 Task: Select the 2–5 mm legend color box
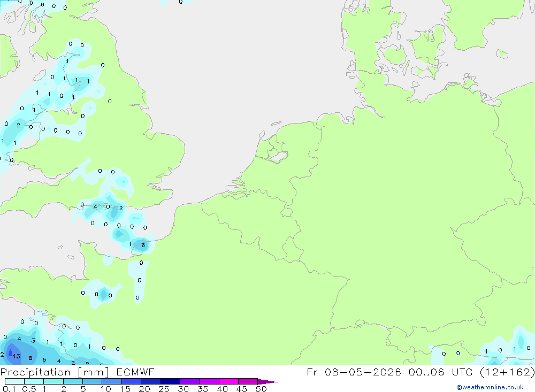click(x=73, y=381)
